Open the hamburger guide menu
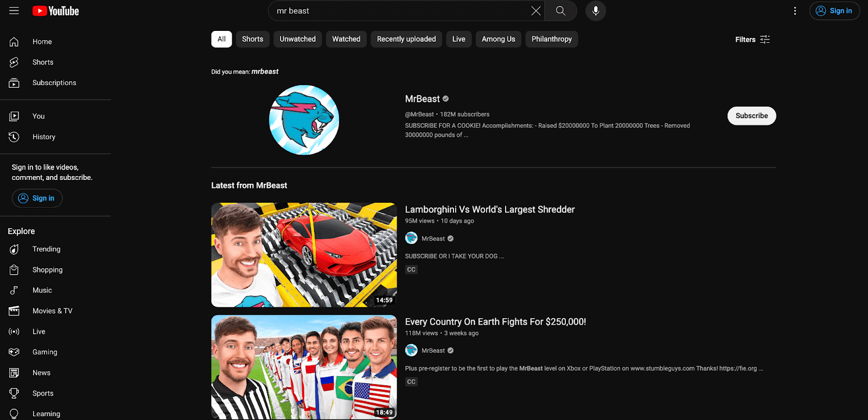This screenshot has height=420, width=868. [14, 11]
